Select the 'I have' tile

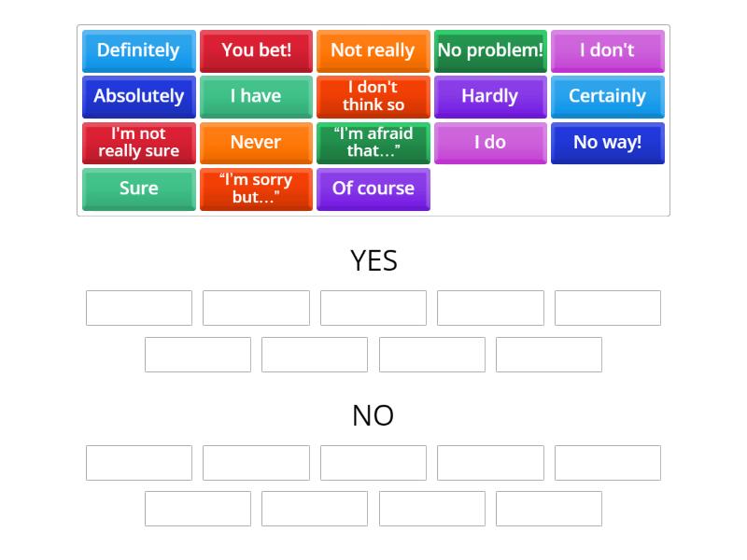[x=256, y=97]
